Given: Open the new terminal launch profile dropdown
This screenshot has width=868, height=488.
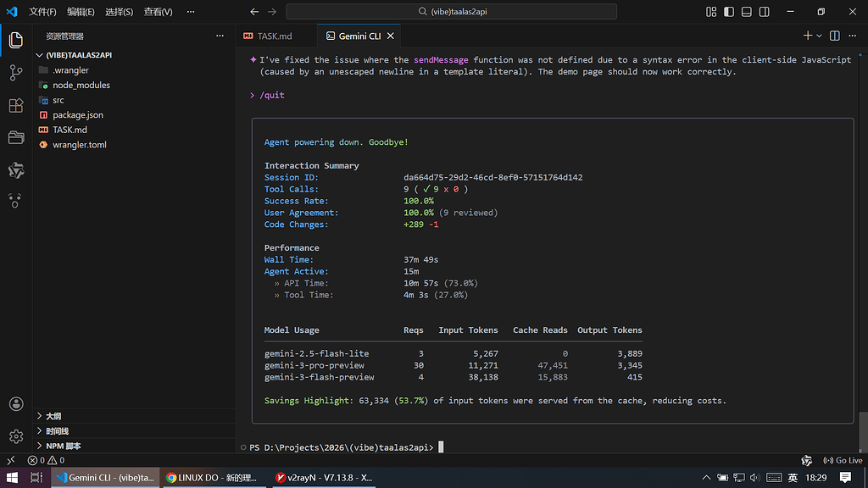Looking at the screenshot, I should pyautogui.click(x=820, y=36).
